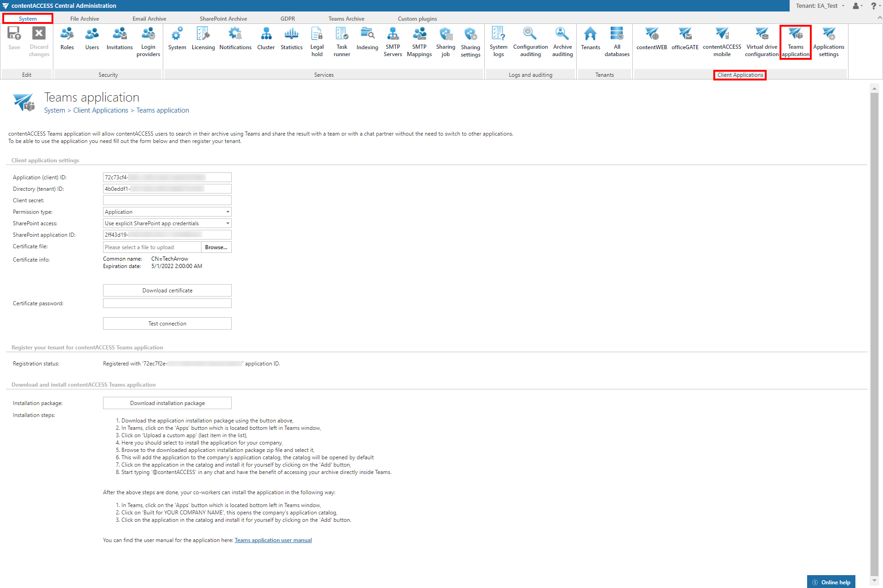883x588 pixels.
Task: Open Invitations in Security group
Action: tap(120, 39)
